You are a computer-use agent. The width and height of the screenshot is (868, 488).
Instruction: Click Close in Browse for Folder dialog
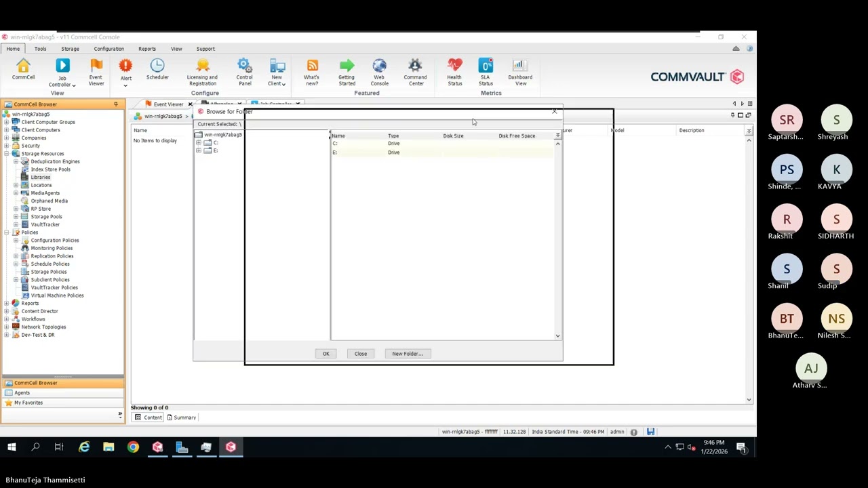pos(361,354)
